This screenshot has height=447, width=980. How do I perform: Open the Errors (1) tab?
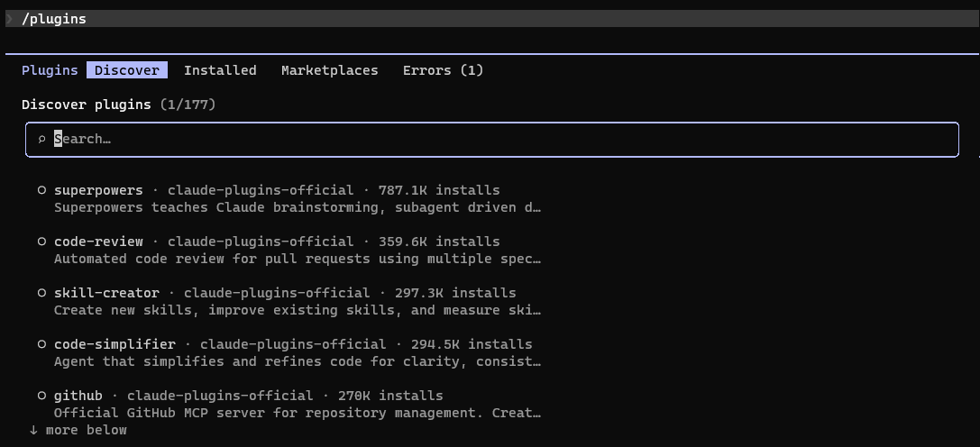(444, 70)
